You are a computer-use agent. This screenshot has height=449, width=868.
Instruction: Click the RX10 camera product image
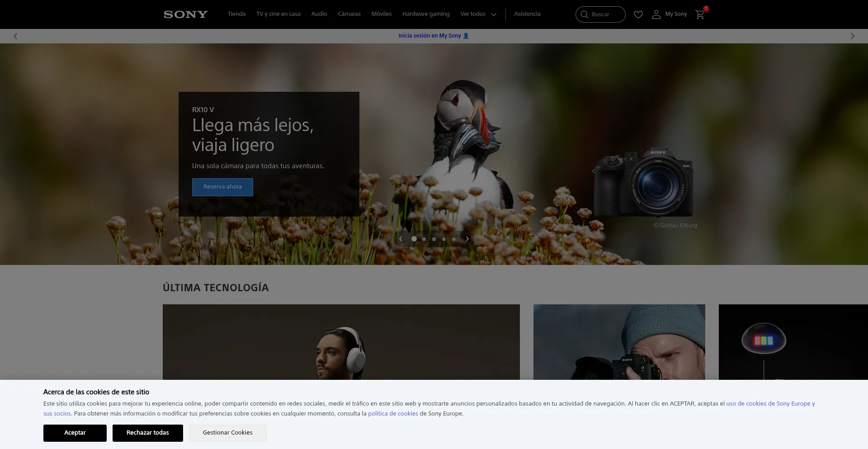645,183
